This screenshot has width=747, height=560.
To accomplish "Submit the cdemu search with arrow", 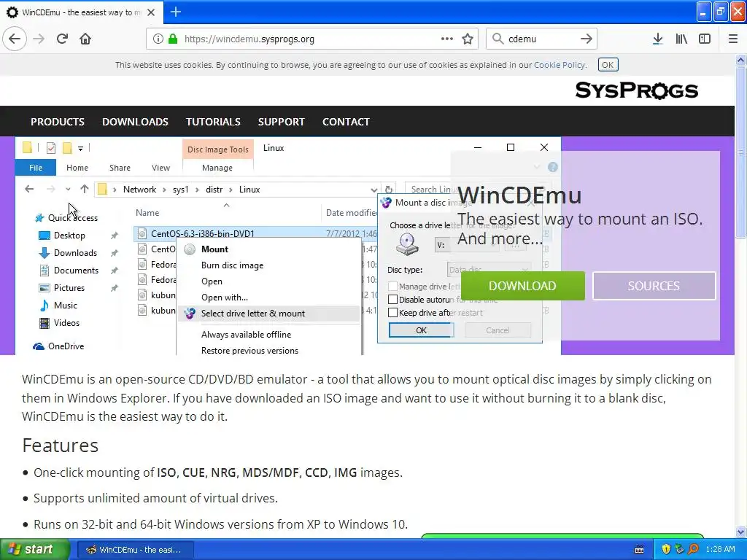I will (x=586, y=39).
